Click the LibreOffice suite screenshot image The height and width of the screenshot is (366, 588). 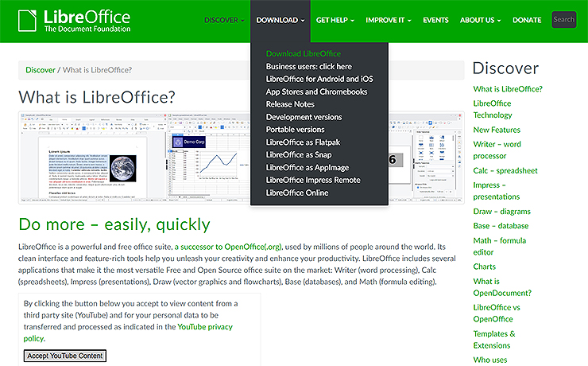tap(241, 158)
